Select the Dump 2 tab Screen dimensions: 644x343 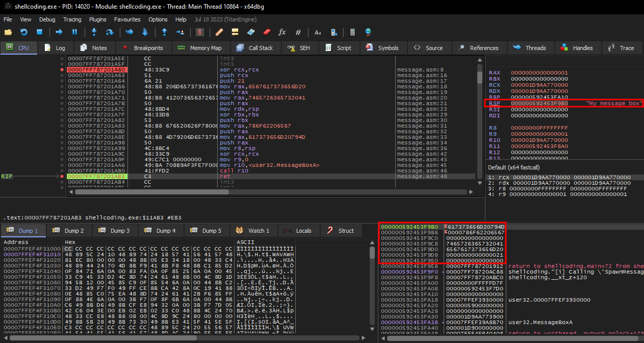point(68,231)
